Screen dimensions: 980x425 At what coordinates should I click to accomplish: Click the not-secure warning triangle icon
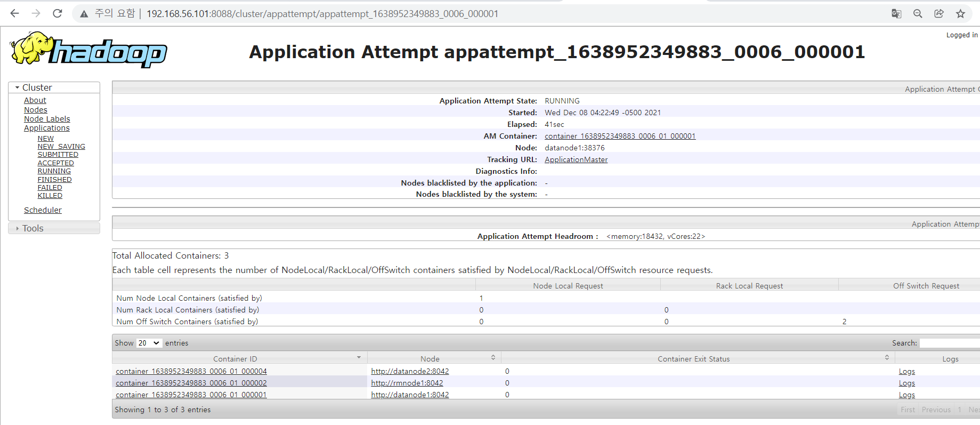point(84,14)
